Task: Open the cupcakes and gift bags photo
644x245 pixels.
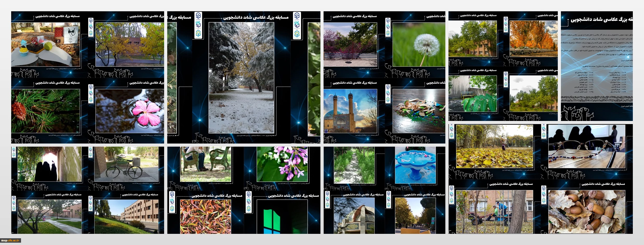Action: coord(45,44)
